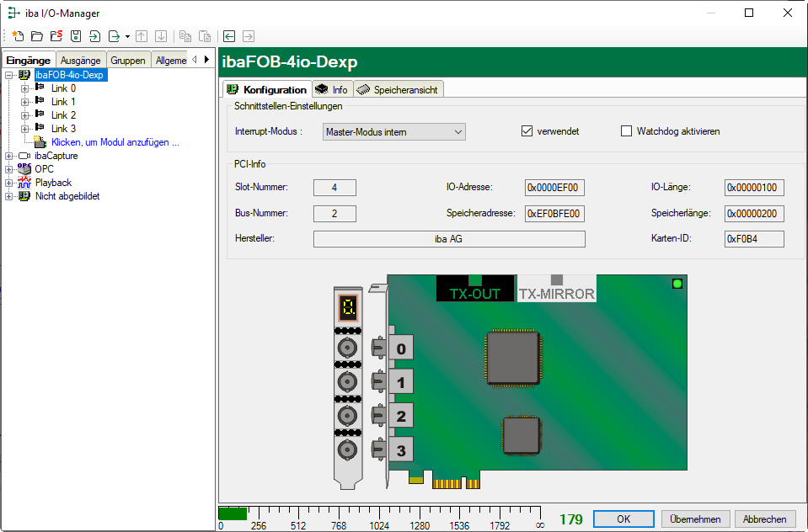This screenshot has height=532, width=808.
Task: Click 'Klicken, um Modul anzufügen ...' link
Action: click(x=115, y=142)
